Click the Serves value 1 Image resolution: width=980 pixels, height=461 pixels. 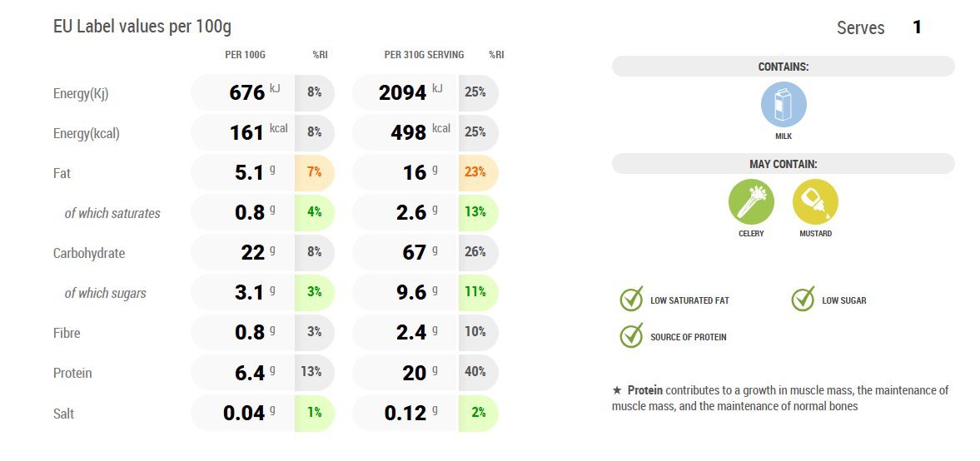tap(917, 27)
